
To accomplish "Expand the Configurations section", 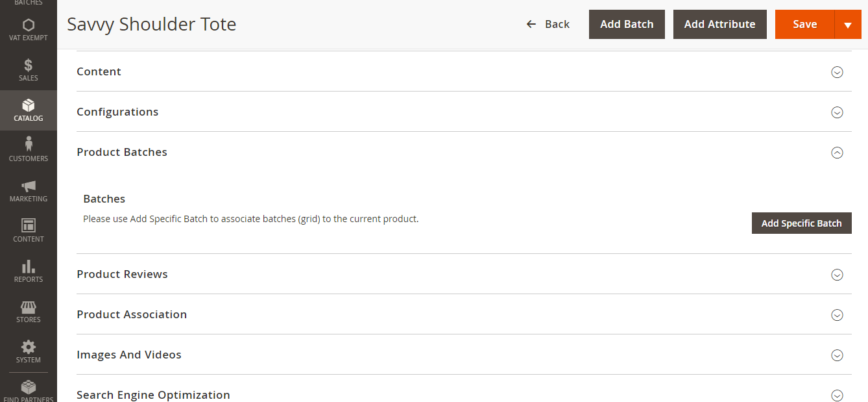I will click(x=837, y=112).
